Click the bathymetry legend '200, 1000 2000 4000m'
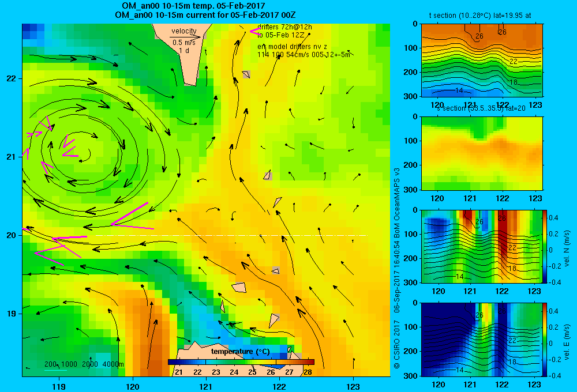Image resolution: width=577 pixels, height=392 pixels. click(84, 364)
